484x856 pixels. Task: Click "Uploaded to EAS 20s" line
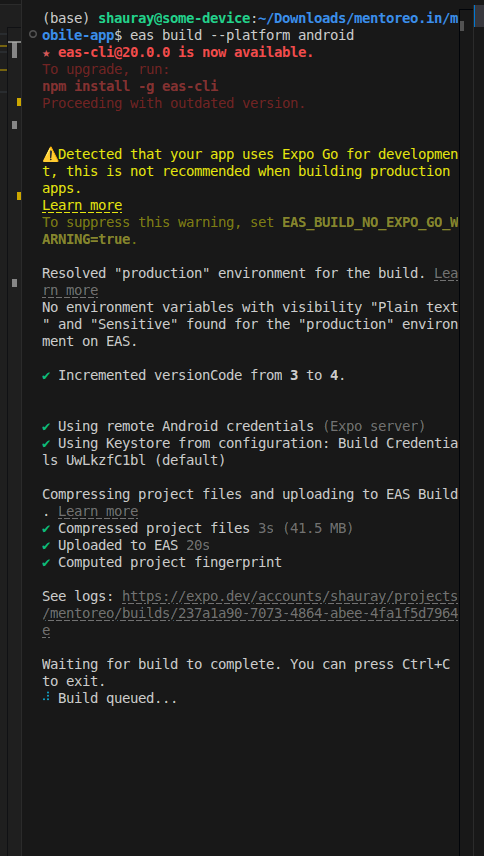click(x=126, y=545)
